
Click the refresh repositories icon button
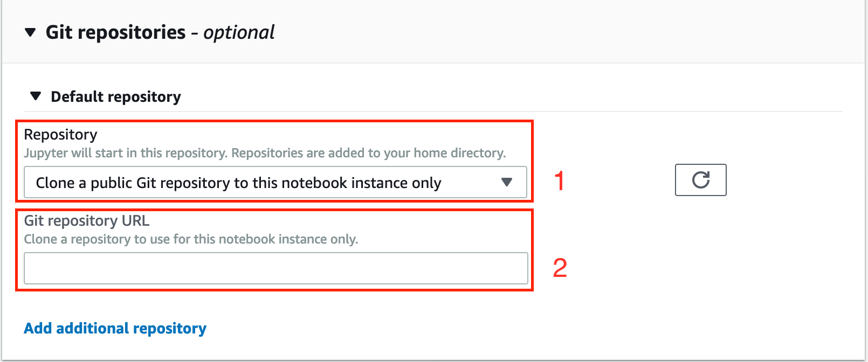[700, 180]
